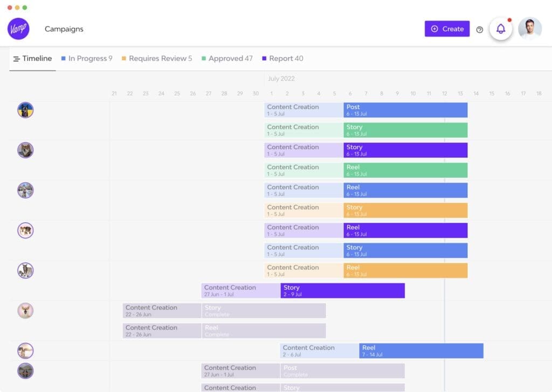The height and width of the screenshot is (392, 552).
Task: Select the Shiba dog avatar in sidebar
Action: pos(25,311)
